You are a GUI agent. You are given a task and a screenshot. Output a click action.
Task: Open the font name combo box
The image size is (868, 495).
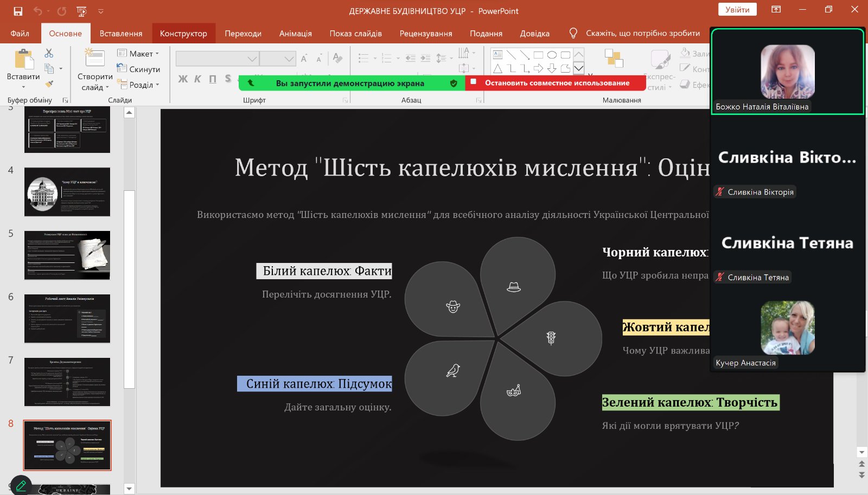click(217, 59)
